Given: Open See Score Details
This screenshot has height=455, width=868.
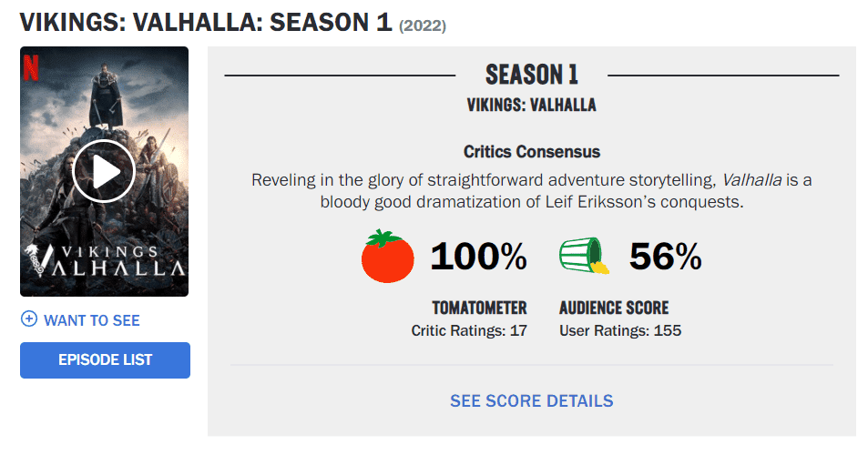Looking at the screenshot, I should tap(531, 400).
